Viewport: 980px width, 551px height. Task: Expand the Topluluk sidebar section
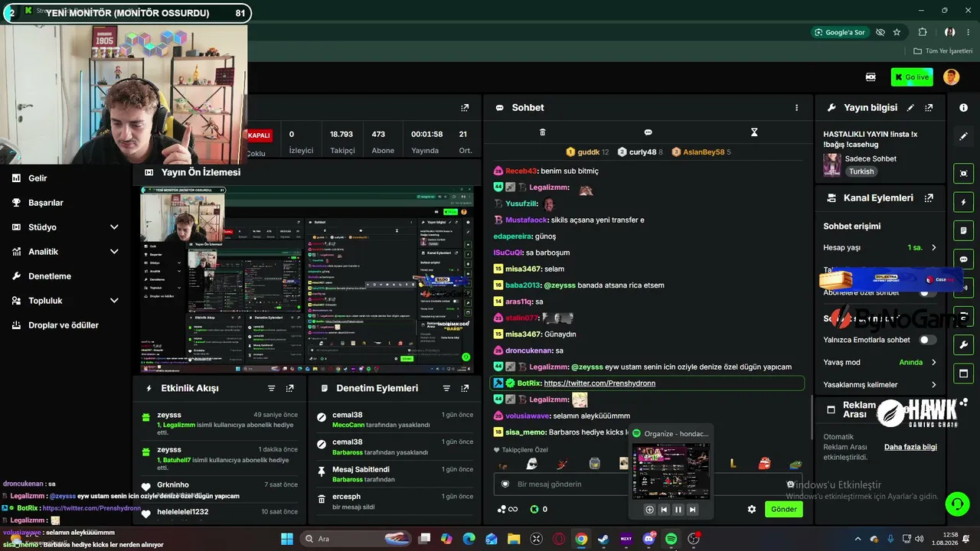(114, 301)
